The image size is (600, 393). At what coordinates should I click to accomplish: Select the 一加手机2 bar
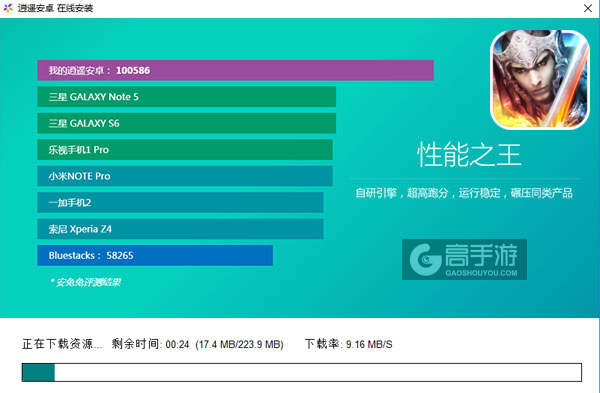click(x=180, y=202)
